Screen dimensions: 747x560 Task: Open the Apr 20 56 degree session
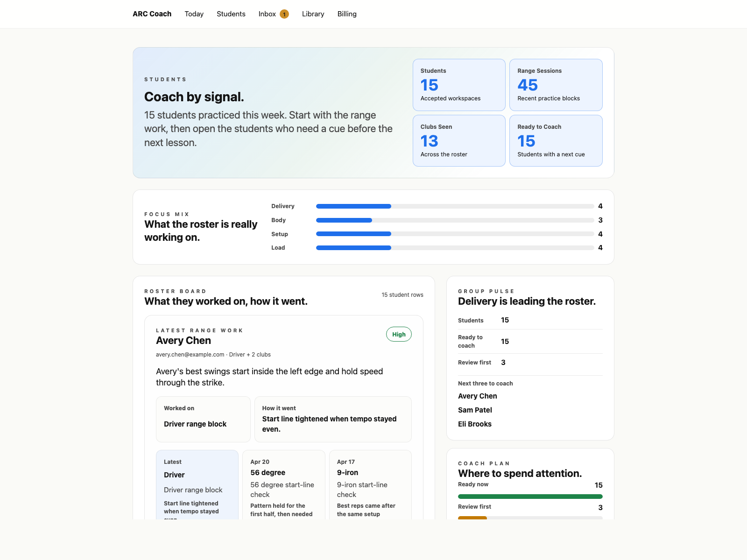[283, 485]
